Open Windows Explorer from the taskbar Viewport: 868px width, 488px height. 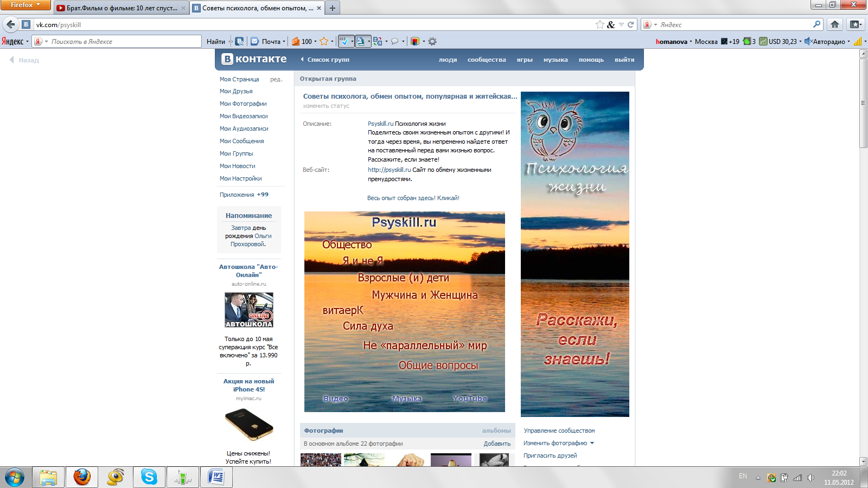[48, 477]
